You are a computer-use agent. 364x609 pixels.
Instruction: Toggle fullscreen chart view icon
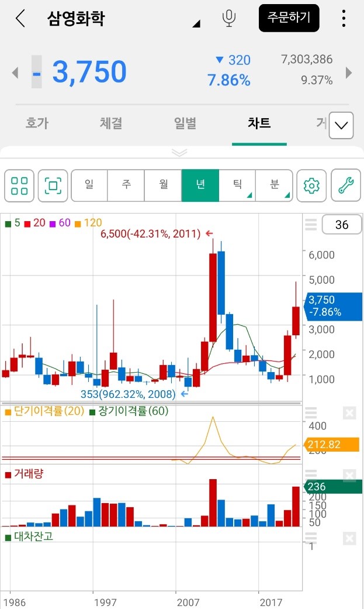(x=53, y=185)
